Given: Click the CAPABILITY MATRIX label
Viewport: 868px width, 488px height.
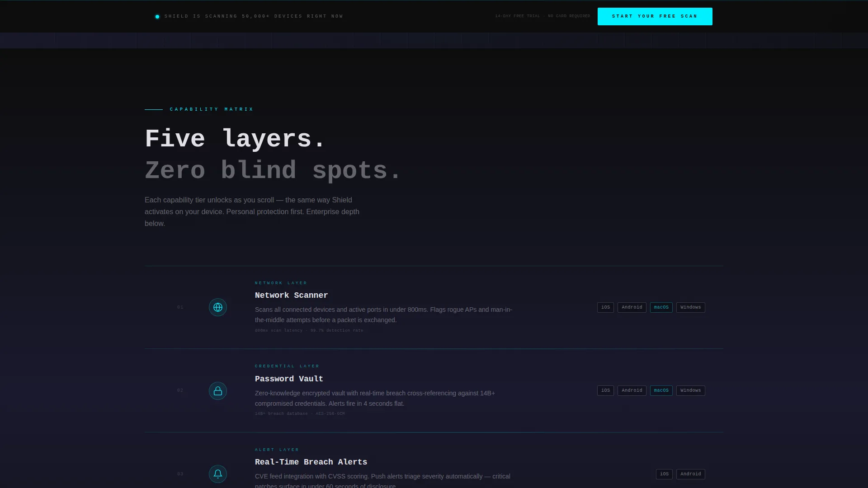Looking at the screenshot, I should 212,109.
